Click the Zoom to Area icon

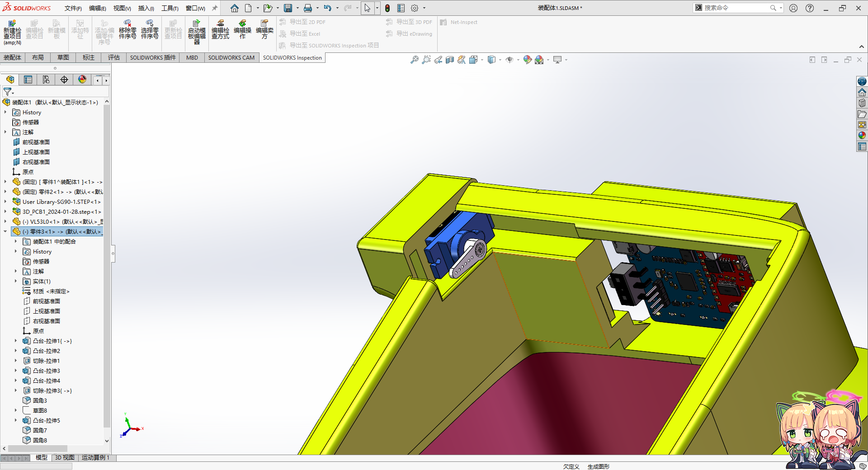click(x=426, y=60)
